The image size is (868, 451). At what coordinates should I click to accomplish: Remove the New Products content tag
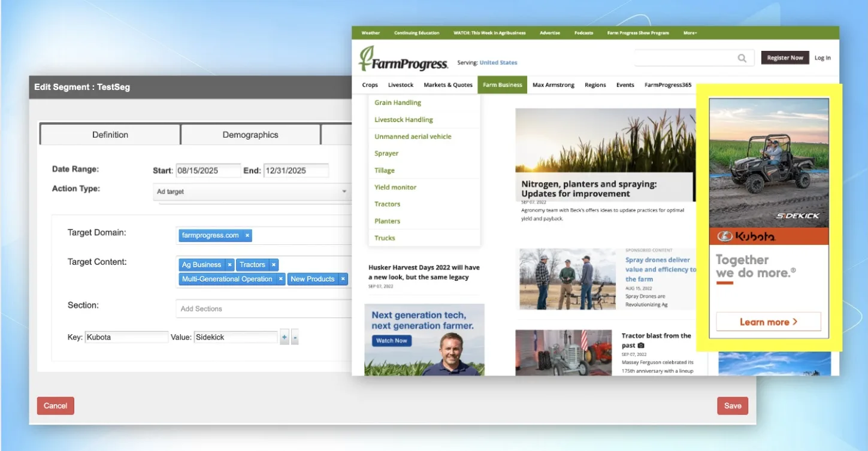tap(343, 279)
